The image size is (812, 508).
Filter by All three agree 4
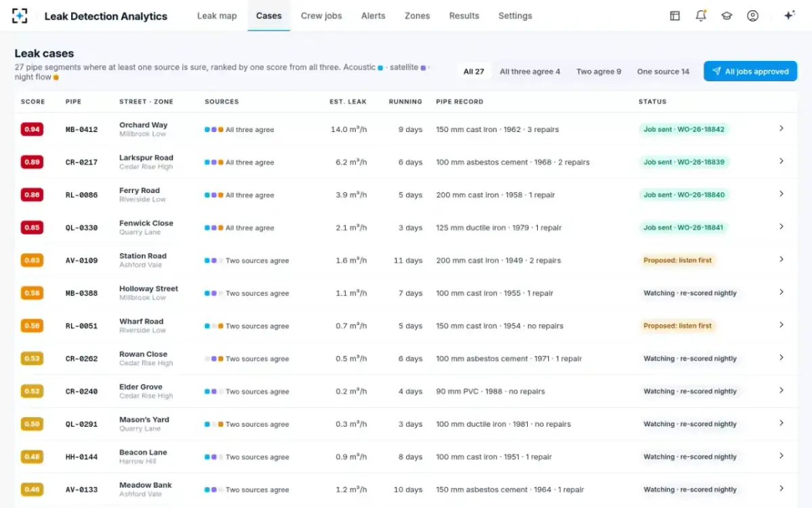coord(530,71)
